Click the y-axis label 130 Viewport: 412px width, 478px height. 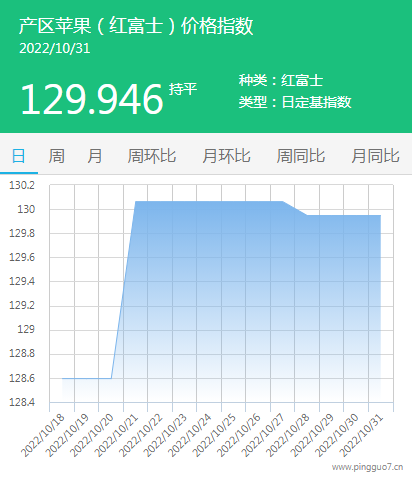tap(26, 209)
